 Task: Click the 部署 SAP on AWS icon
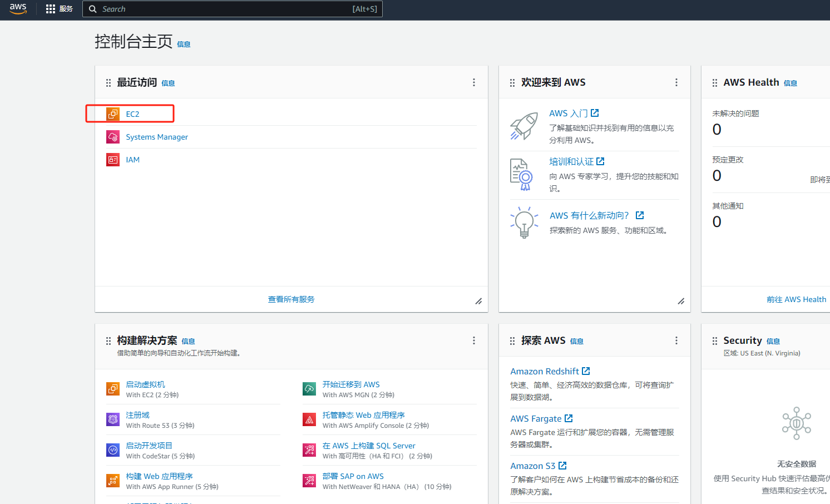point(309,481)
